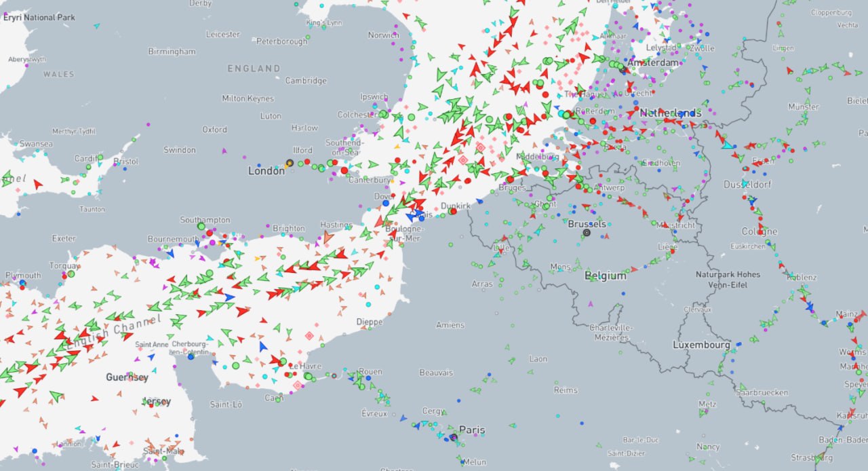Click the Amsterdam city label
The height and width of the screenshot is (471, 868).
coord(653,62)
